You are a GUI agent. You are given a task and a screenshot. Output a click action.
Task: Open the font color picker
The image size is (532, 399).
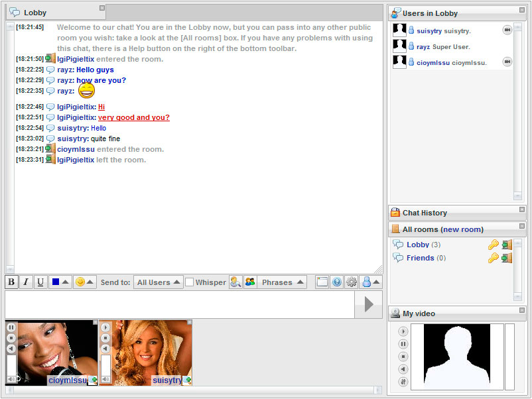tap(60, 282)
